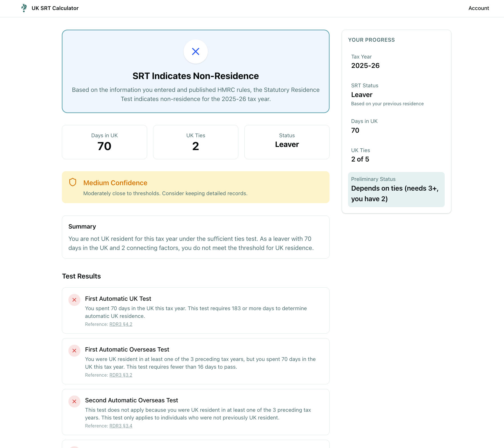This screenshot has height=448, width=504.
Task: Click the UK map question-mark logo icon
Action: tap(24, 8)
